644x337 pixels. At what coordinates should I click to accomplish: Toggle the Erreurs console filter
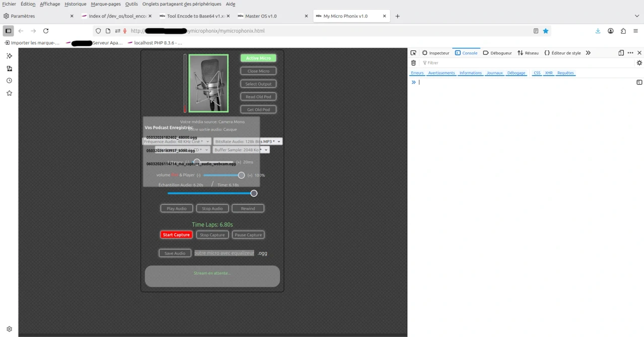[x=417, y=73]
